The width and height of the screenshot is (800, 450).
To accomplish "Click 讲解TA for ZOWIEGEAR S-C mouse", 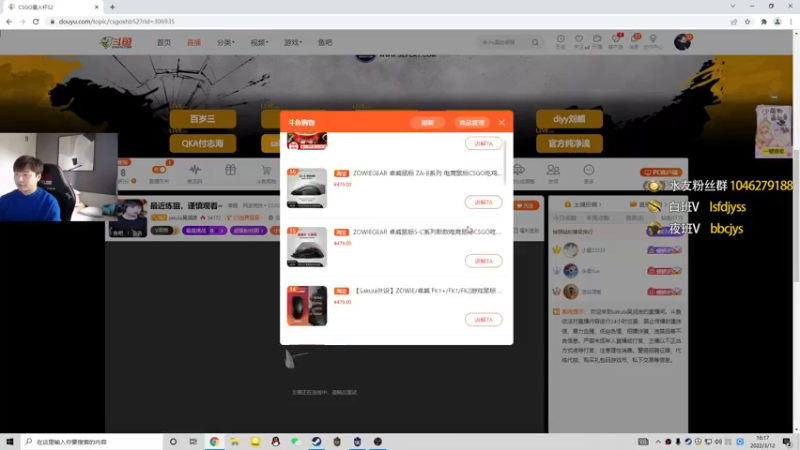I will [x=483, y=261].
